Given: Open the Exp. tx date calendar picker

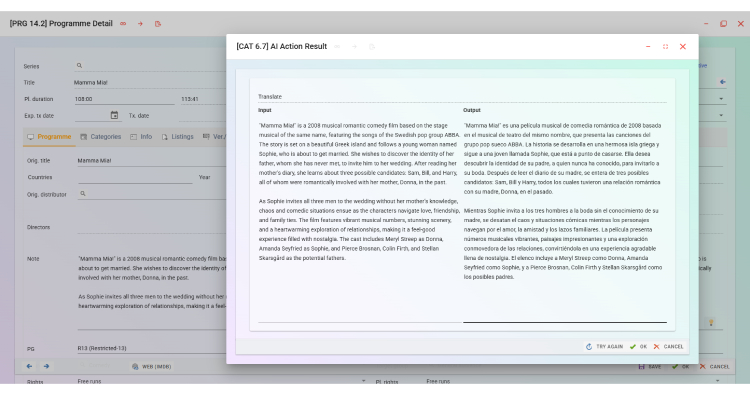Looking at the screenshot, I should coord(114,115).
